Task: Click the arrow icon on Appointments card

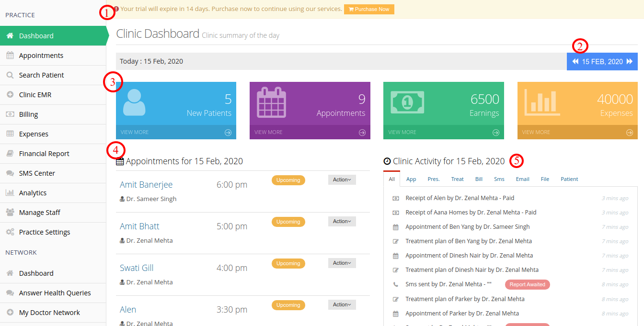Action: point(362,133)
